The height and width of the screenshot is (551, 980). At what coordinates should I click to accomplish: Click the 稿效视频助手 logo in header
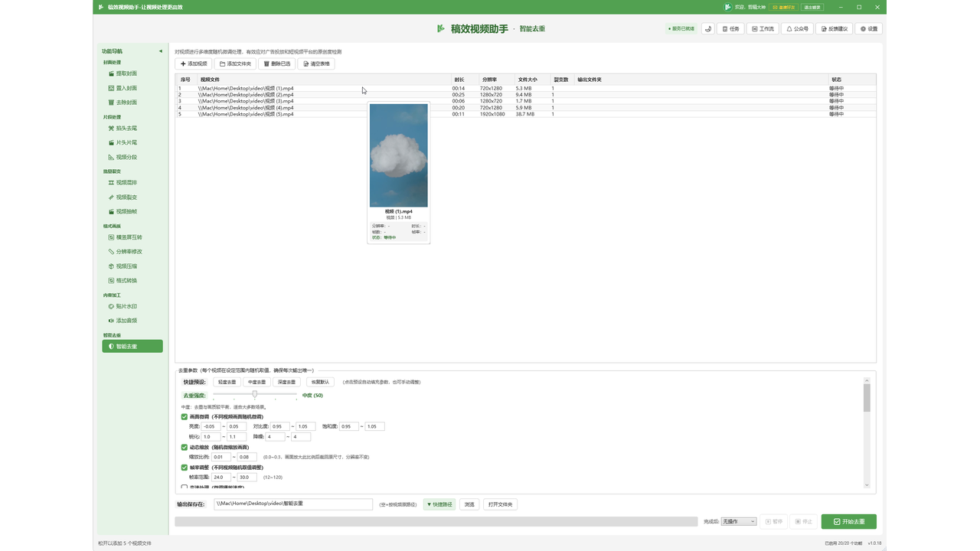(x=441, y=28)
